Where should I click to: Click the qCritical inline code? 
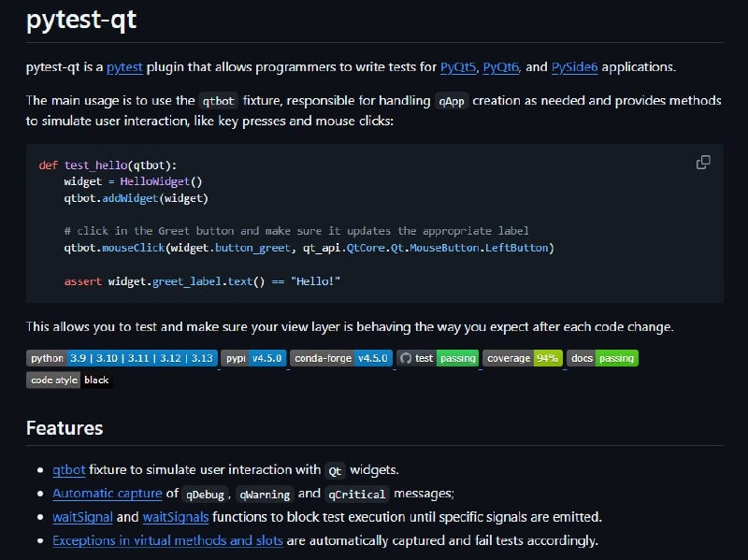coord(357,495)
